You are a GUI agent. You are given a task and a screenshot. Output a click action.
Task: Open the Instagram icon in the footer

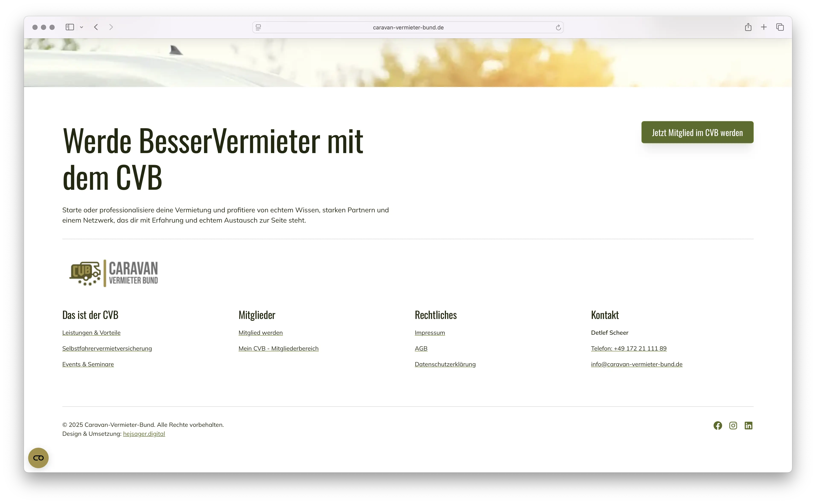pyautogui.click(x=733, y=426)
